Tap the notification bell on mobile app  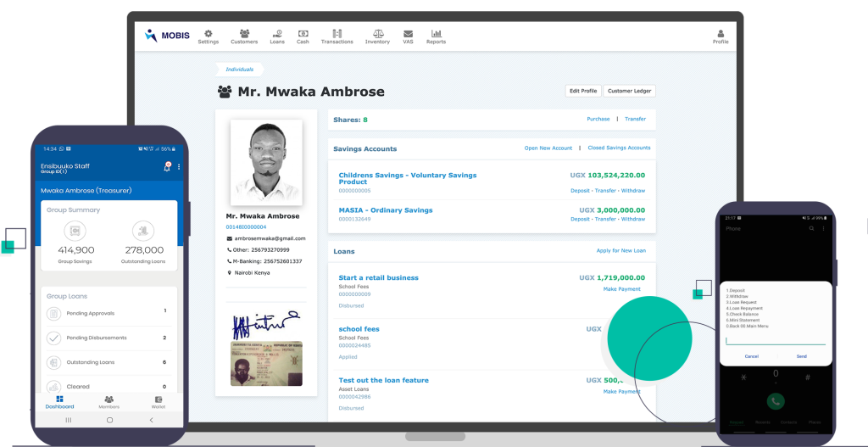click(x=167, y=166)
